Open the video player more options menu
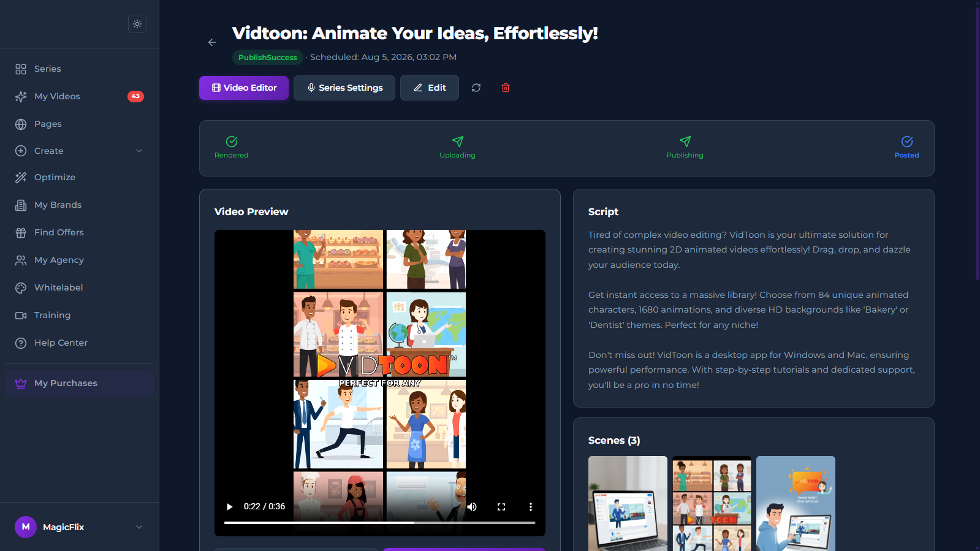The height and width of the screenshot is (551, 980). (x=531, y=507)
